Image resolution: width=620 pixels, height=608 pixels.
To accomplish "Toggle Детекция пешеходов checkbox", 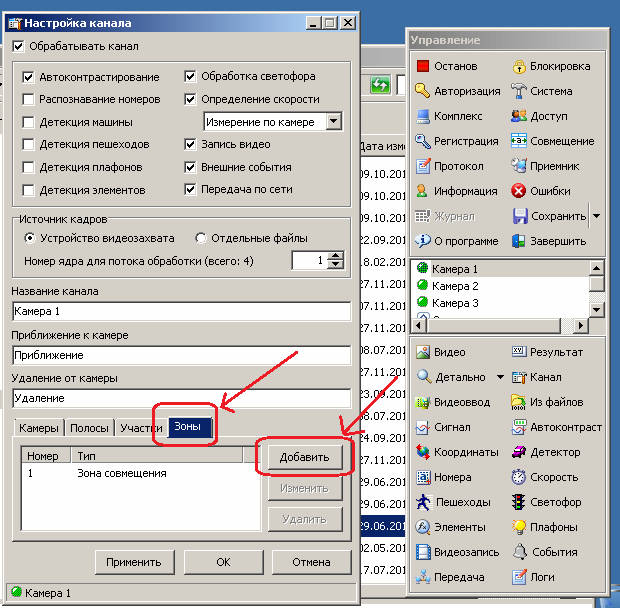I will [x=29, y=144].
